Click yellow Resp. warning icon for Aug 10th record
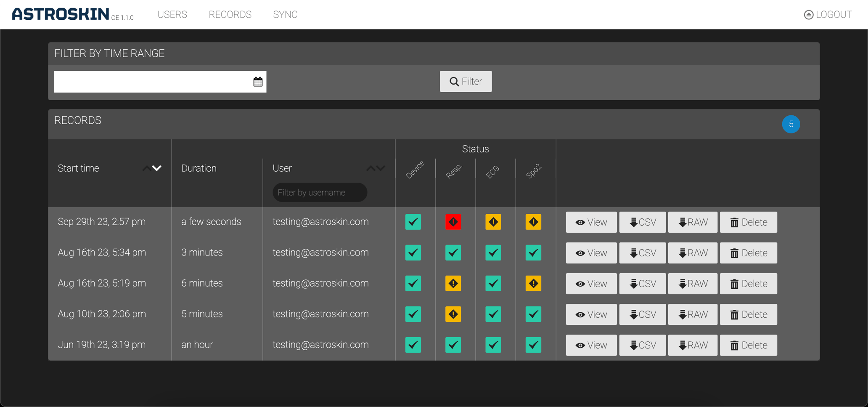Screen dimensions: 868x407 coord(453,314)
